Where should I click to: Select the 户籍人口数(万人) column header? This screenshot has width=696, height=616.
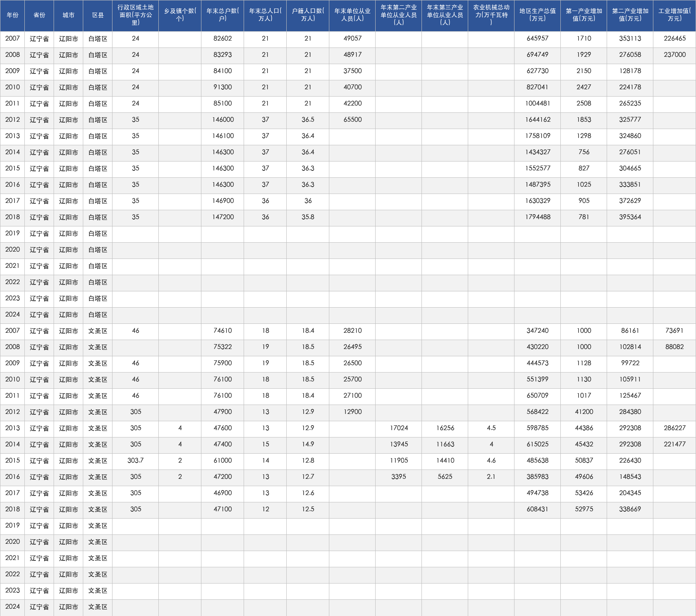pyautogui.click(x=308, y=15)
